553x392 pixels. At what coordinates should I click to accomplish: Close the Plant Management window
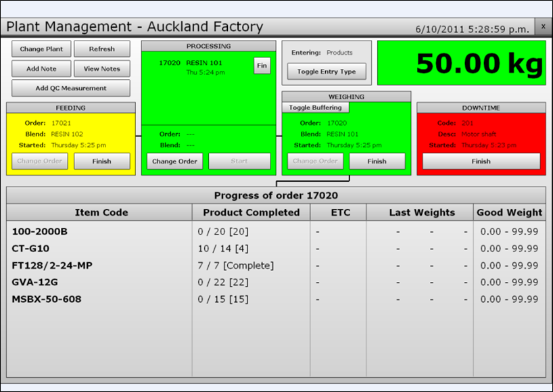coord(543,26)
